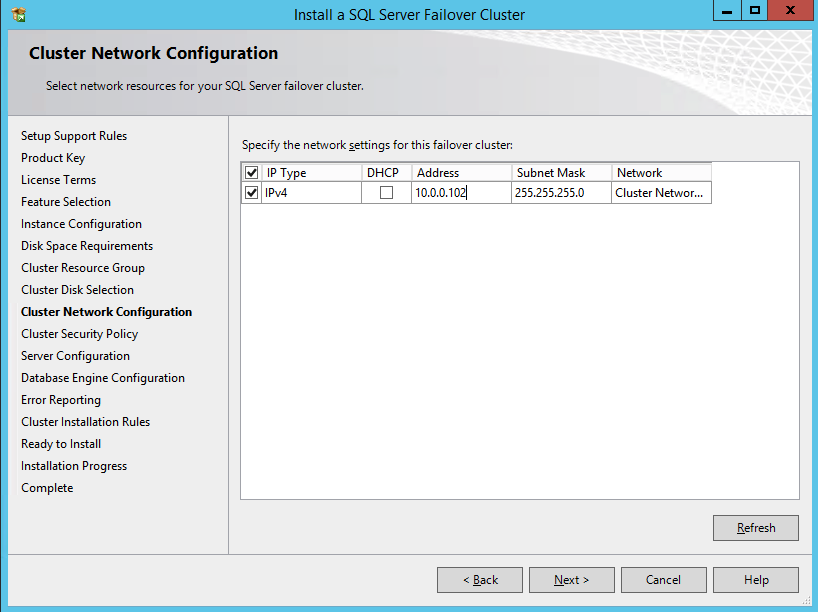The height and width of the screenshot is (612, 818).
Task: Click the SQL Server setup icon in title bar
Action: point(19,15)
